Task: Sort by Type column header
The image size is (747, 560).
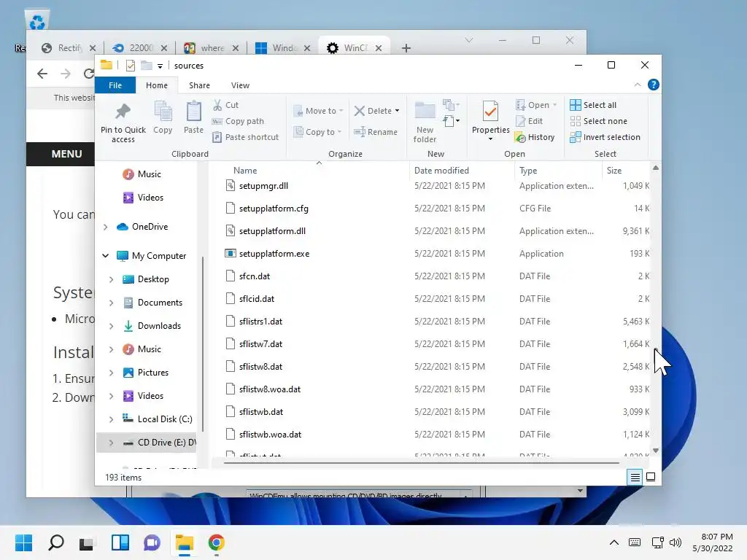Action: [528, 171]
